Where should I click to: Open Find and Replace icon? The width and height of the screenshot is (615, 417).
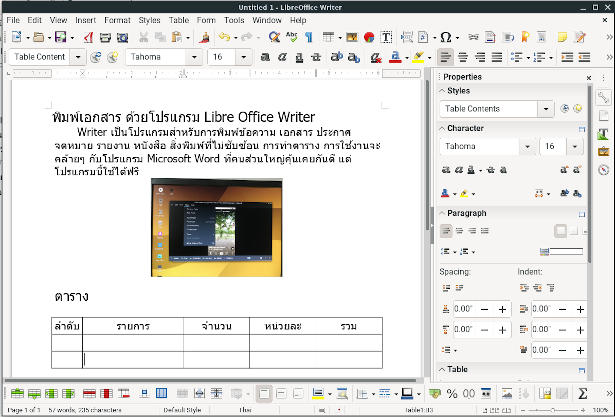(x=274, y=37)
